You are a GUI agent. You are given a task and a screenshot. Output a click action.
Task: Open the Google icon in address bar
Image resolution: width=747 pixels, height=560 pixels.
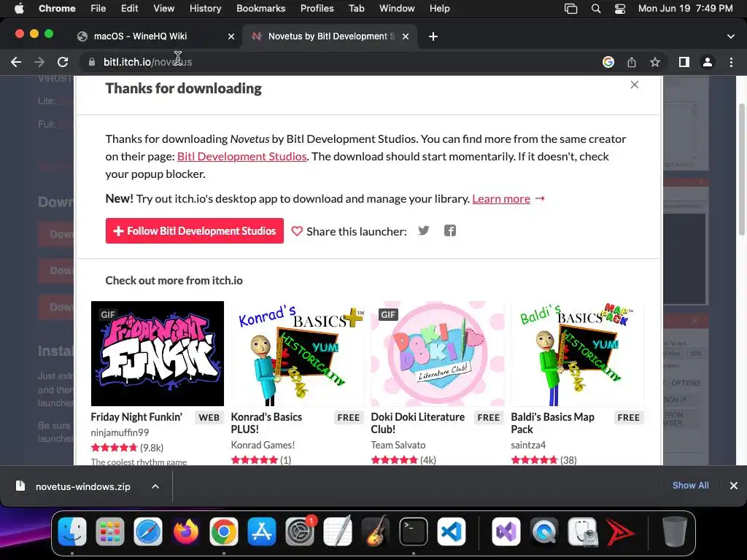tap(608, 62)
